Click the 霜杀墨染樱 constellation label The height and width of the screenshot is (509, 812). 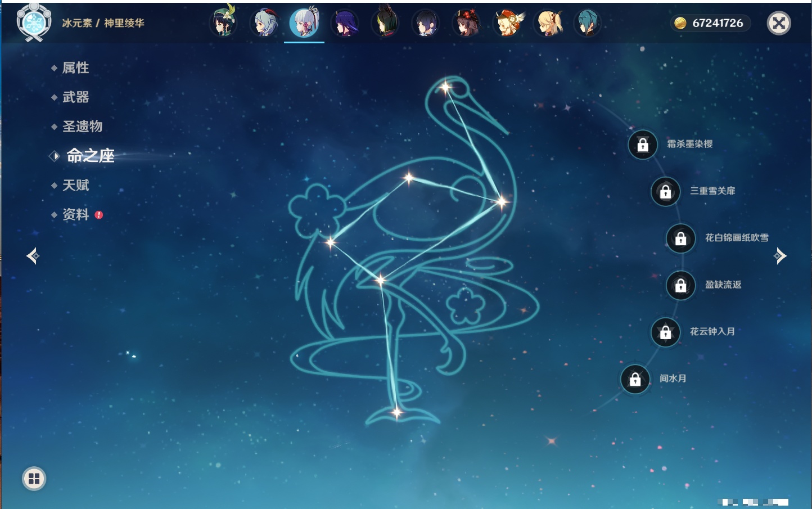point(690,144)
